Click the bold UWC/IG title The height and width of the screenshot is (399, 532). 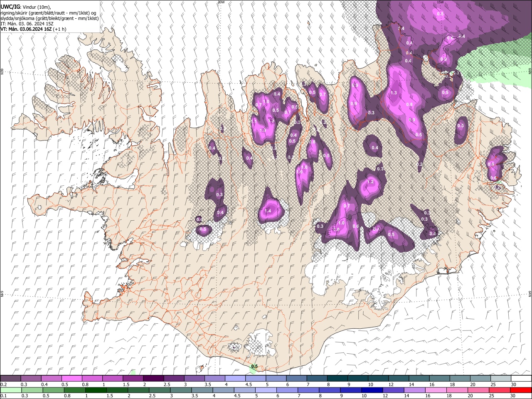[x=10, y=7]
